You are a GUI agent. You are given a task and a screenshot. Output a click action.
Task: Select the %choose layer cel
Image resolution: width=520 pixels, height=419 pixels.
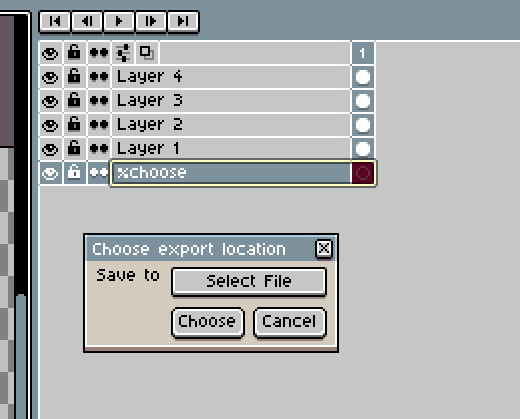(x=363, y=173)
